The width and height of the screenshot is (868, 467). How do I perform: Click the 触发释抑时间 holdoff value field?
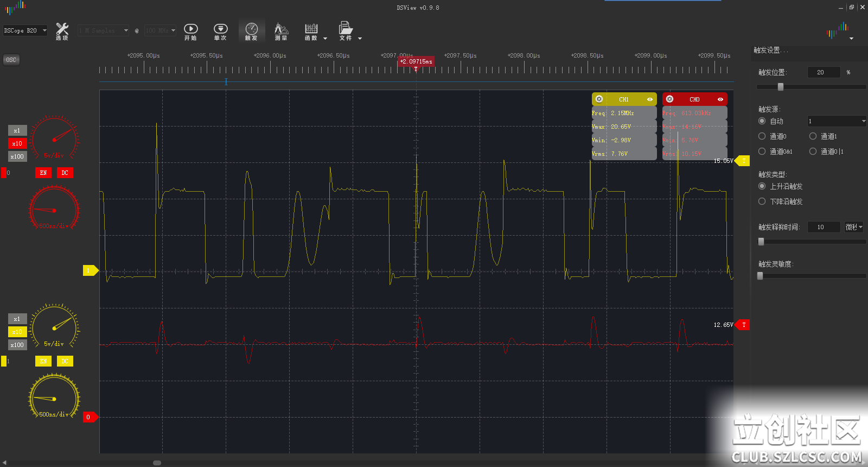(x=824, y=227)
